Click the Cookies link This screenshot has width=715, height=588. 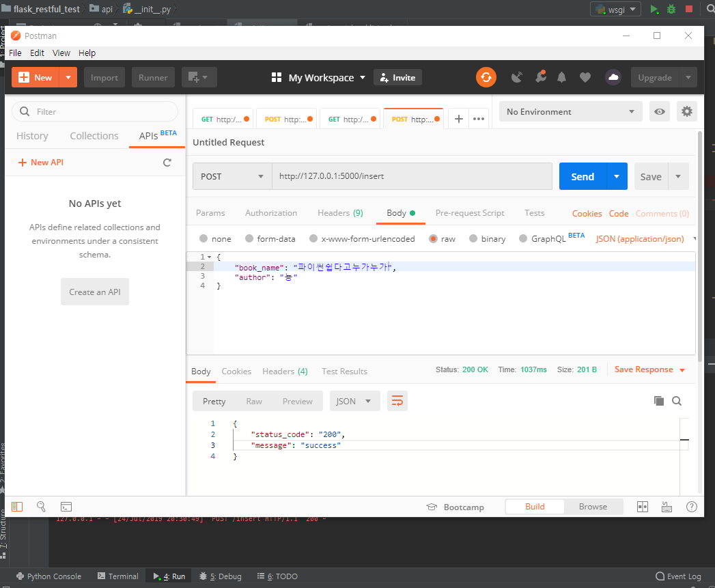587,213
